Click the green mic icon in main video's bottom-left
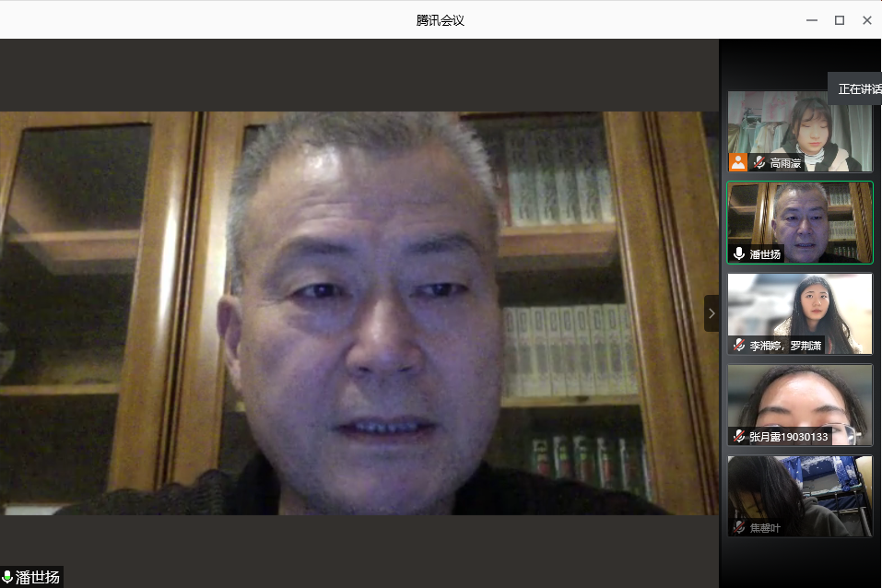Viewport: 882px width, 588px height. tap(8, 578)
